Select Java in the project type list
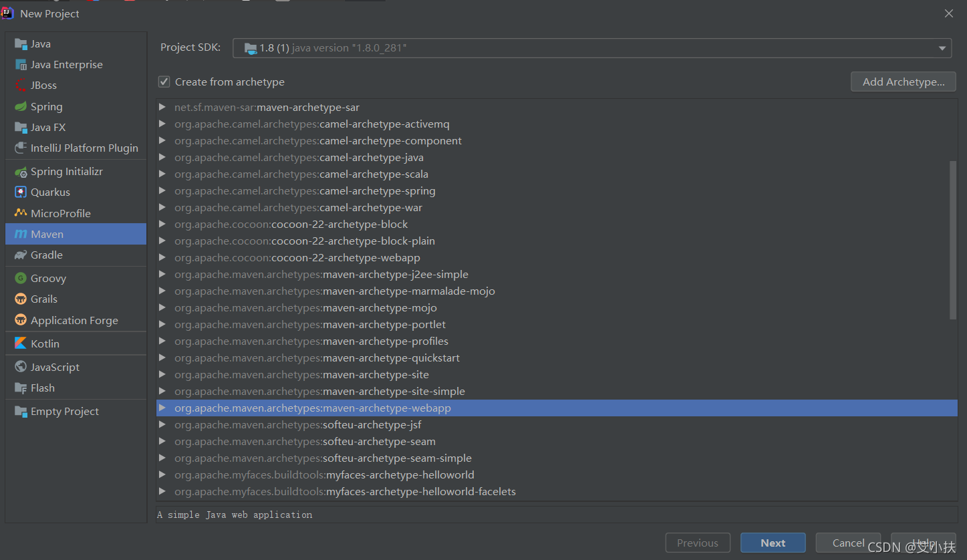Image resolution: width=967 pixels, height=560 pixels. (x=76, y=43)
